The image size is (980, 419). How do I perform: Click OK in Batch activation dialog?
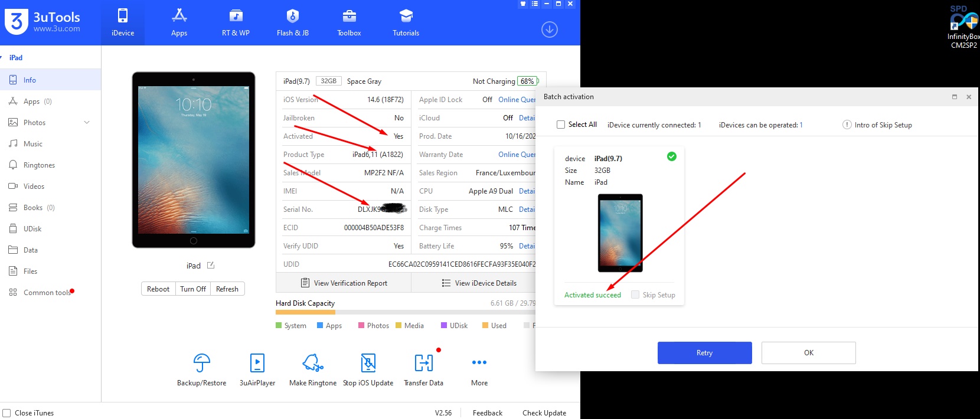point(809,353)
